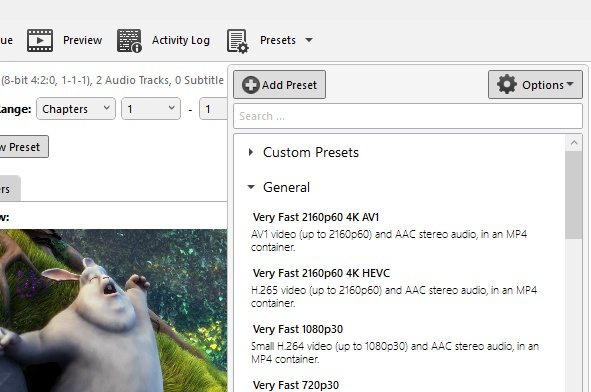Open the Activity Log icon
The width and height of the screenshot is (591, 392).
click(x=129, y=40)
